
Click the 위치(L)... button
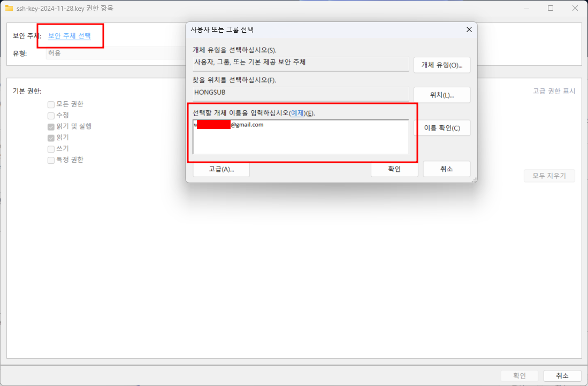click(442, 95)
